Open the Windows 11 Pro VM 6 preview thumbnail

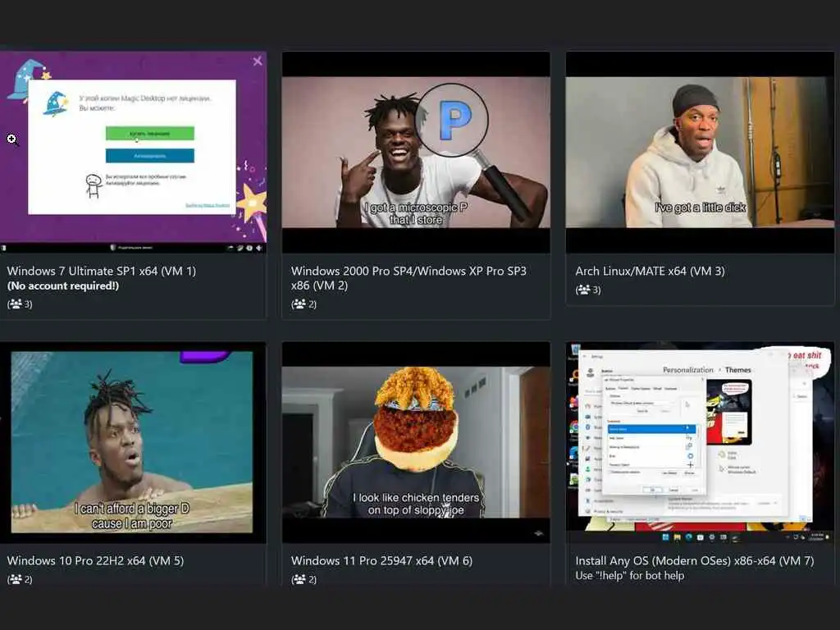click(x=416, y=442)
